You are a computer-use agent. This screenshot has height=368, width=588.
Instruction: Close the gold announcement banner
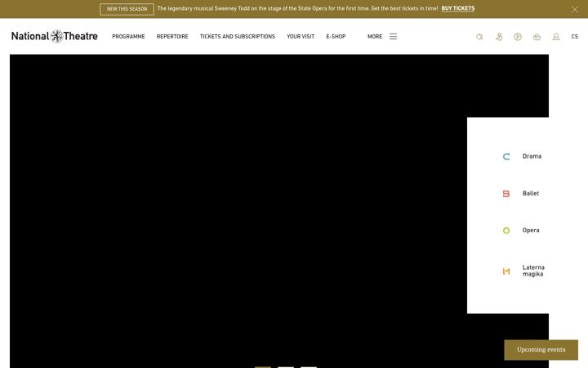[574, 9]
